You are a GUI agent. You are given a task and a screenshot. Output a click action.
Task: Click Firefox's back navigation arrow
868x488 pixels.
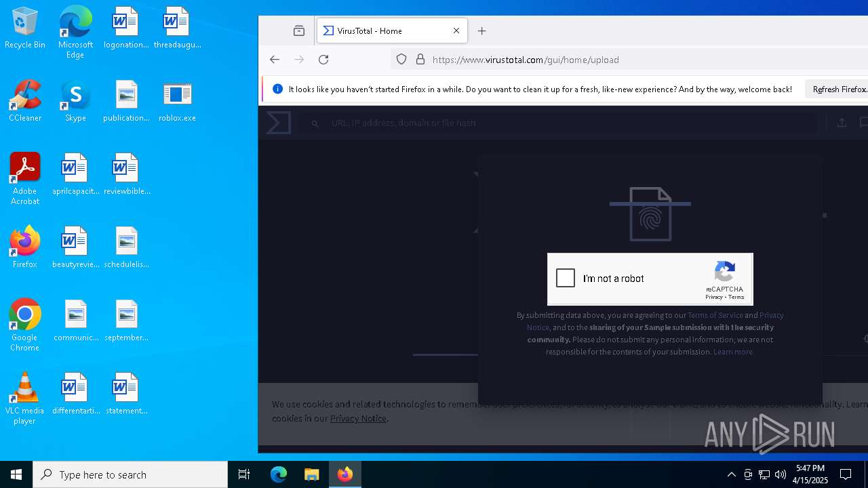(x=275, y=60)
